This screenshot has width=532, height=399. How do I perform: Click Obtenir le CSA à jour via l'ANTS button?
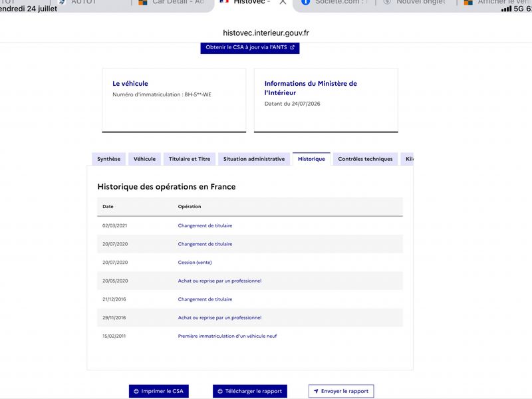[x=250, y=47]
